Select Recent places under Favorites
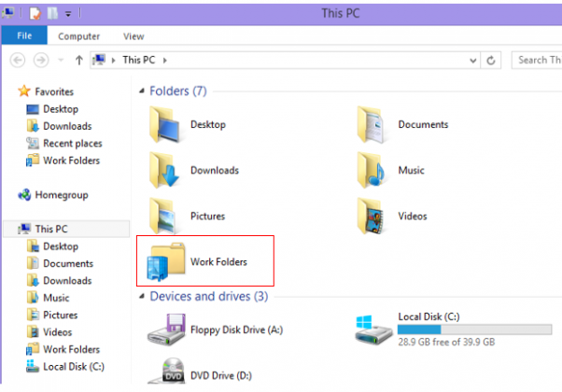Image resolution: width=562 pixels, height=392 pixels. [72, 143]
